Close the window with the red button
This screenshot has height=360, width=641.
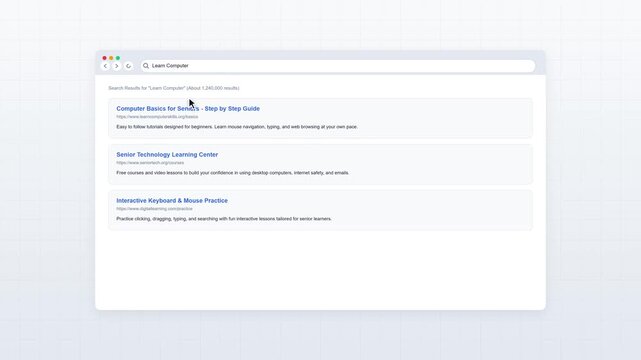[x=104, y=58]
